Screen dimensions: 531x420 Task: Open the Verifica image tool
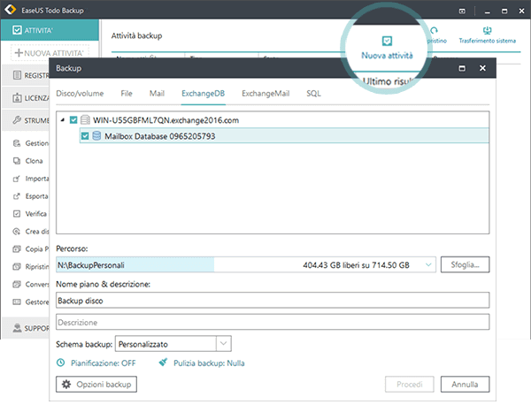[x=30, y=214]
